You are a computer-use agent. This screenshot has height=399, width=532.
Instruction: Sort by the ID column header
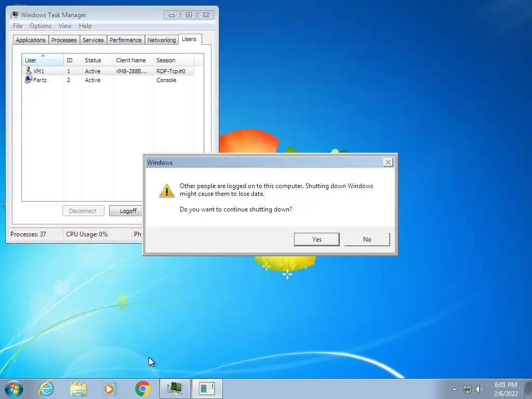click(72, 60)
